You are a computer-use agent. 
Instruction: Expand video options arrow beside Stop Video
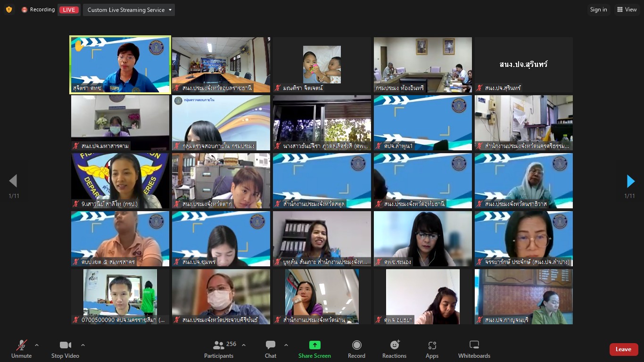(83, 345)
